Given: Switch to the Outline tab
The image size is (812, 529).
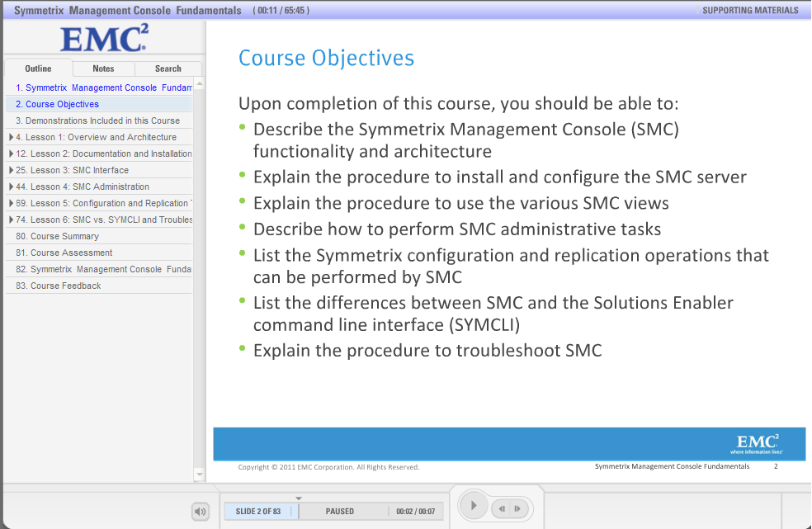Looking at the screenshot, I should pyautogui.click(x=38, y=68).
